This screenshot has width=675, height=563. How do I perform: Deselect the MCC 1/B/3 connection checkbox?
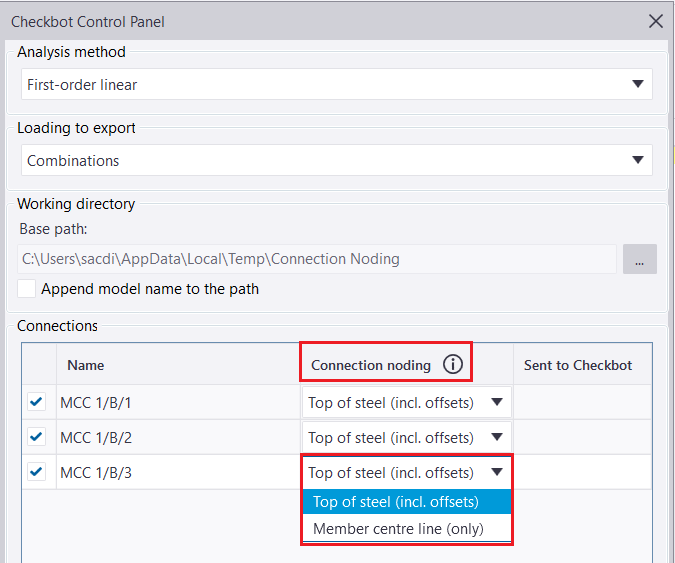coord(37,472)
